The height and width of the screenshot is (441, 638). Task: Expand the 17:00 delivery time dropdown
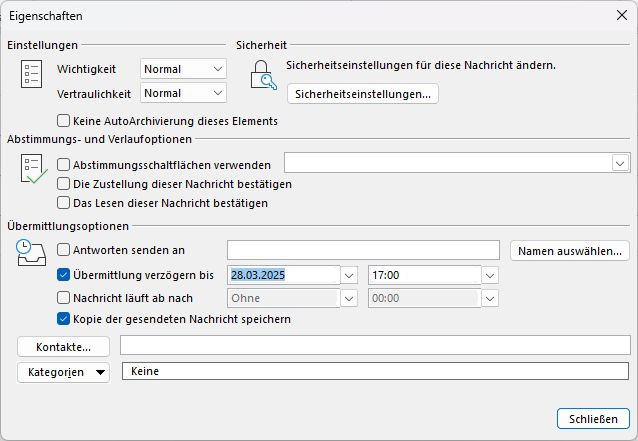(490, 274)
